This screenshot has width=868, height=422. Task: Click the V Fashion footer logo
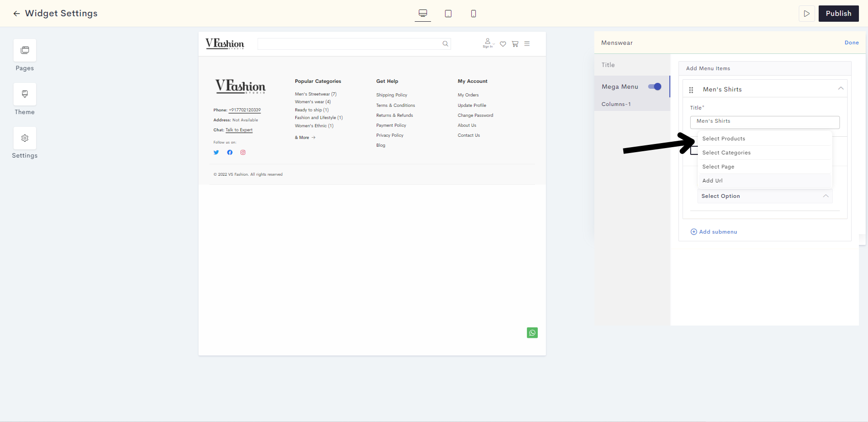coord(240,86)
